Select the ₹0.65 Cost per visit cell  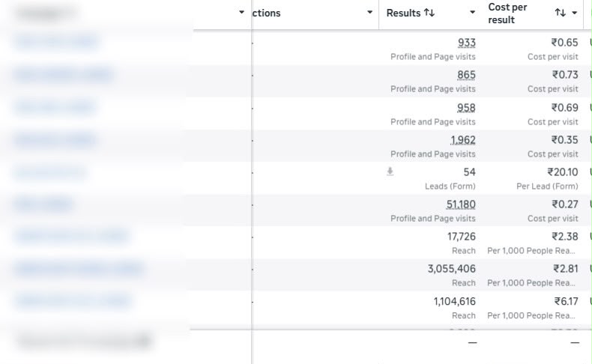532,49
